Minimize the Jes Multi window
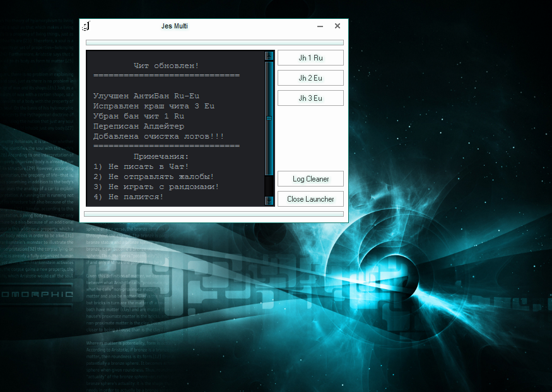The height and width of the screenshot is (392, 552). tap(320, 26)
